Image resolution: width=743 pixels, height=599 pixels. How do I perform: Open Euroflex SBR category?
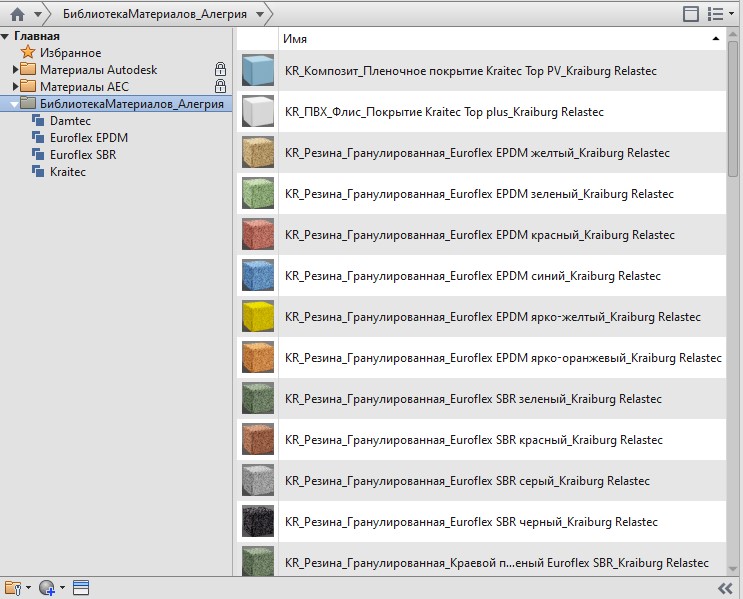point(83,155)
